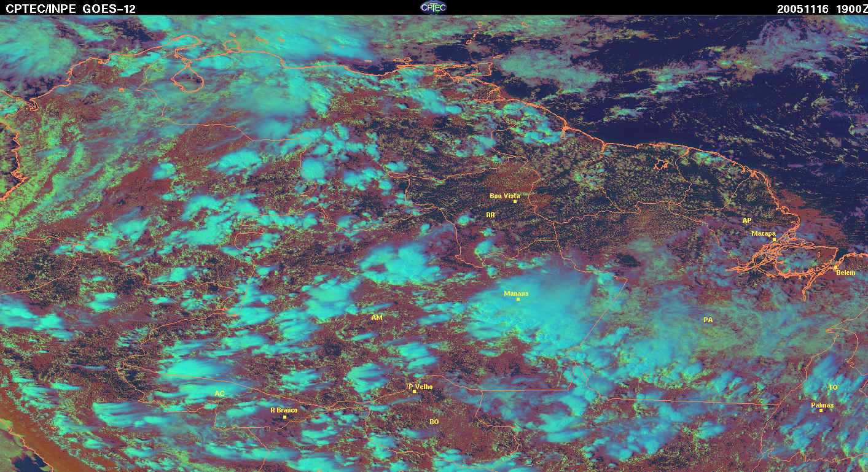Click the 'Palmas' city label
This screenshot has width=868, height=472.
(822, 405)
